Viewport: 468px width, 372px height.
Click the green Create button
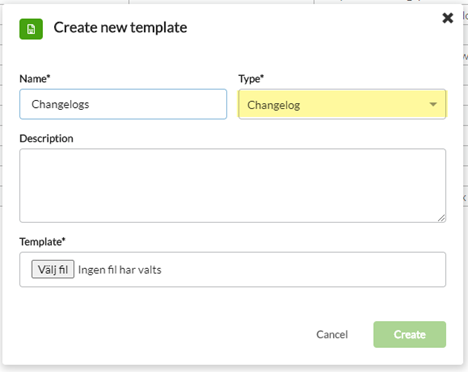click(x=409, y=334)
